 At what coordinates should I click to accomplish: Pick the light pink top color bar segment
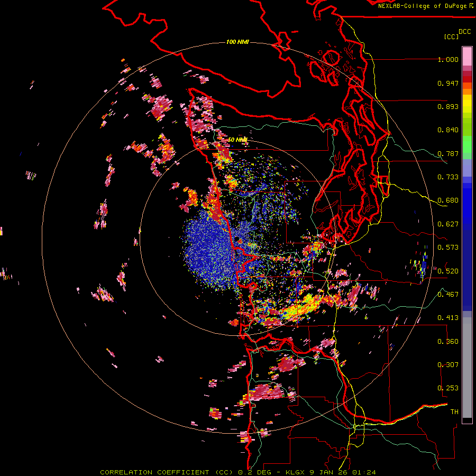[467, 57]
